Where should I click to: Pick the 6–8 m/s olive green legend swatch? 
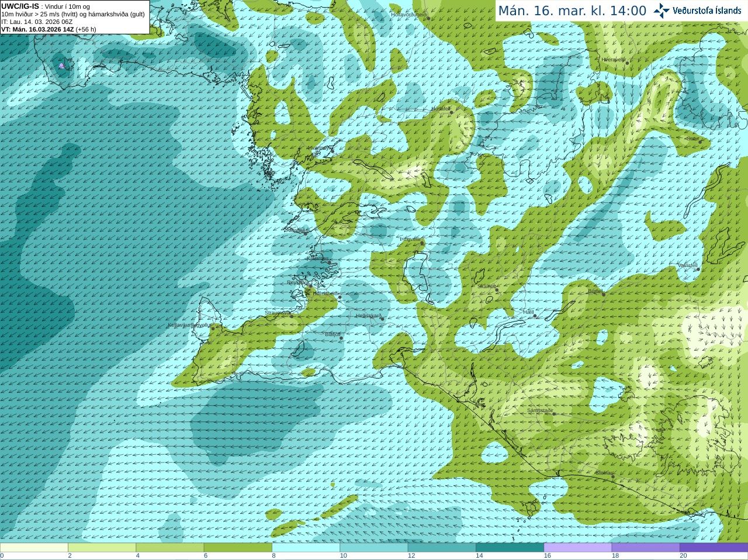pyautogui.click(x=238, y=548)
